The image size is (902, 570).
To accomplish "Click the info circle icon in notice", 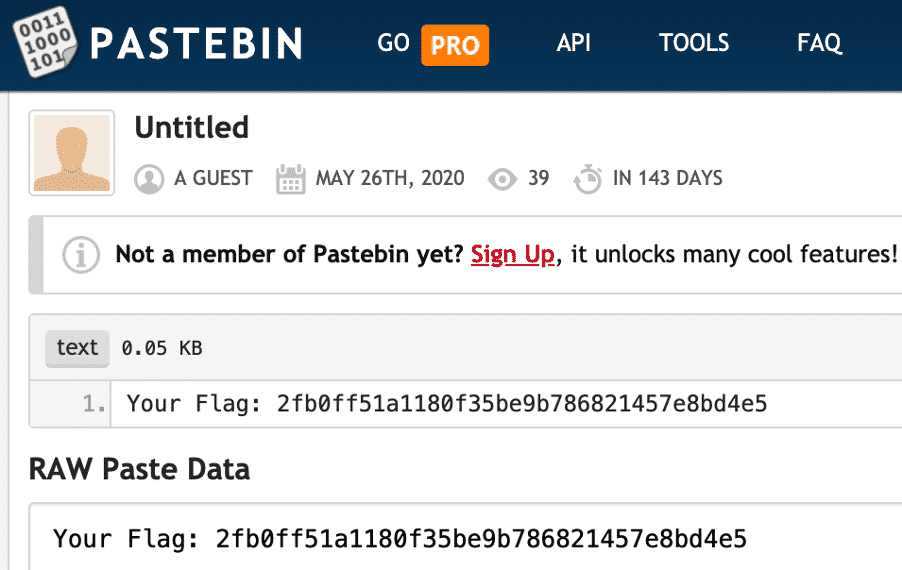I will click(81, 255).
